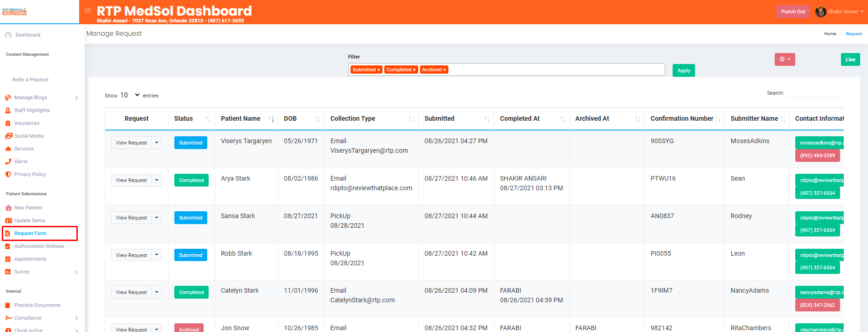This screenshot has width=868, height=332.
Task: Click the Social Media icon
Action: pos(9,136)
